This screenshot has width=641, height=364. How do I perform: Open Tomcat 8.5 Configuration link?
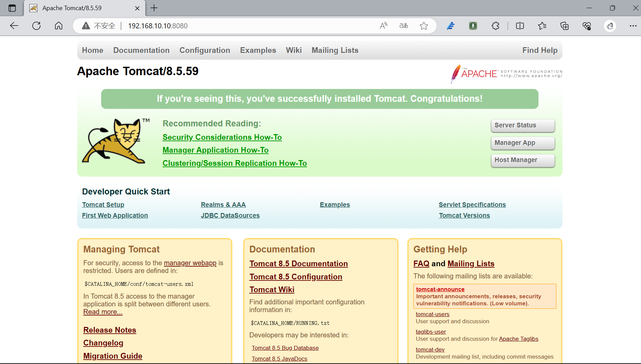[x=296, y=277]
